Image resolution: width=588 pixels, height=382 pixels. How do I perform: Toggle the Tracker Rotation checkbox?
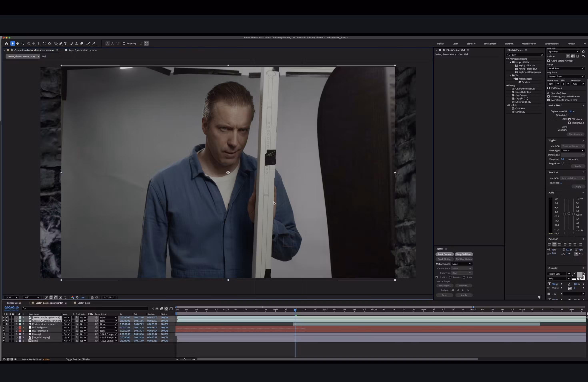click(x=450, y=277)
